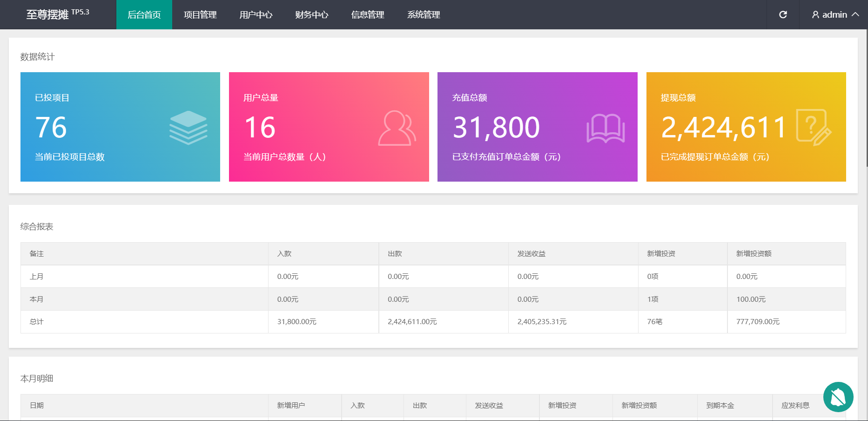
Task: Click the 本月明细 section heading
Action: pyautogui.click(x=37, y=379)
